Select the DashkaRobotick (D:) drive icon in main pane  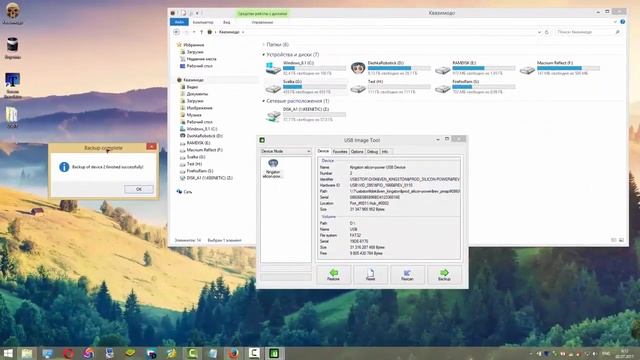click(358, 68)
